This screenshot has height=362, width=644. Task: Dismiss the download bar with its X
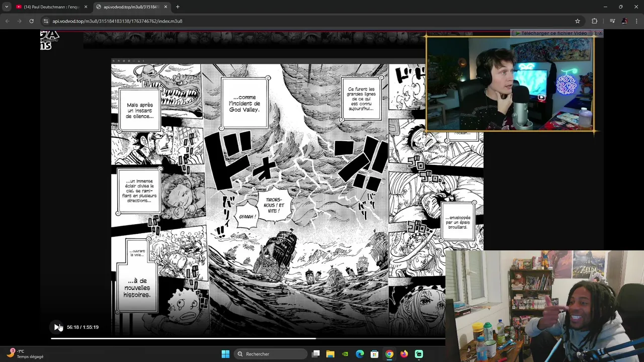[600, 33]
